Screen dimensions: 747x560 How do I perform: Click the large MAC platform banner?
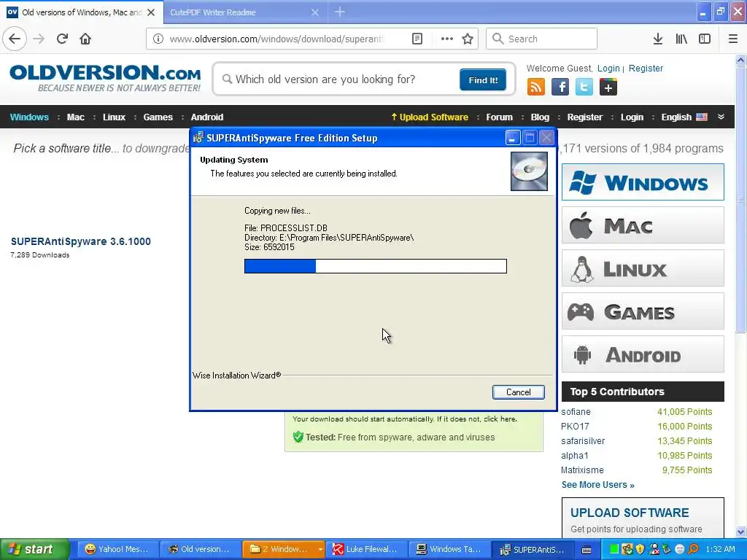coord(643,225)
